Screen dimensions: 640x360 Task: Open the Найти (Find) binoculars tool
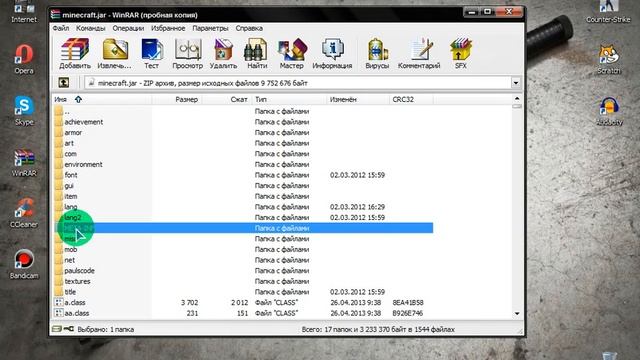click(x=257, y=53)
